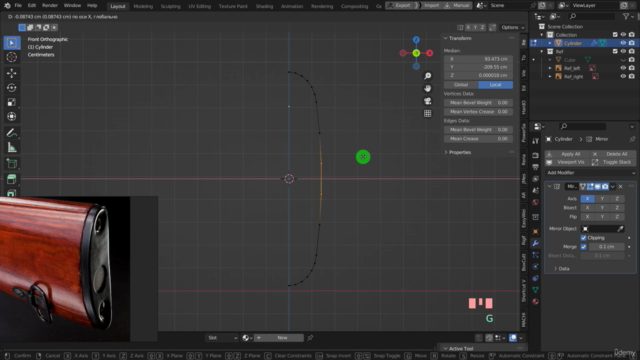Uncheck exclude checkbox of Ref collection
The image size is (640, 360).
615,51
